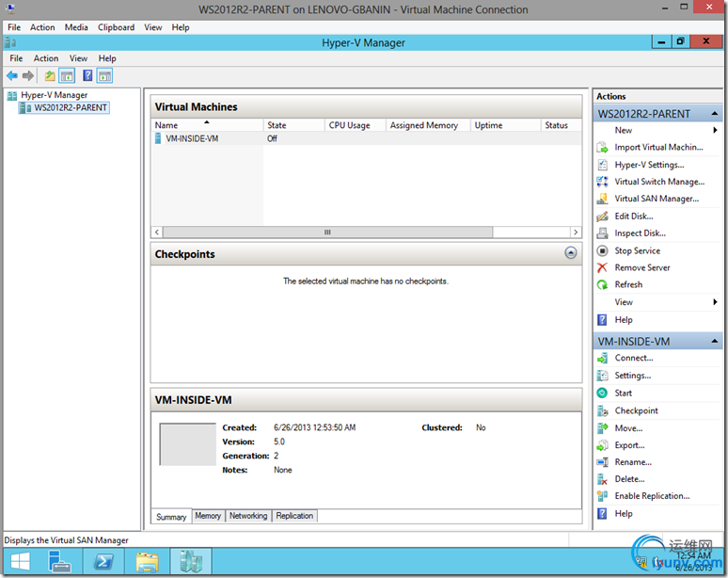This screenshot has width=728, height=578.
Task: Click the Stop Service icon
Action: pyautogui.click(x=602, y=251)
